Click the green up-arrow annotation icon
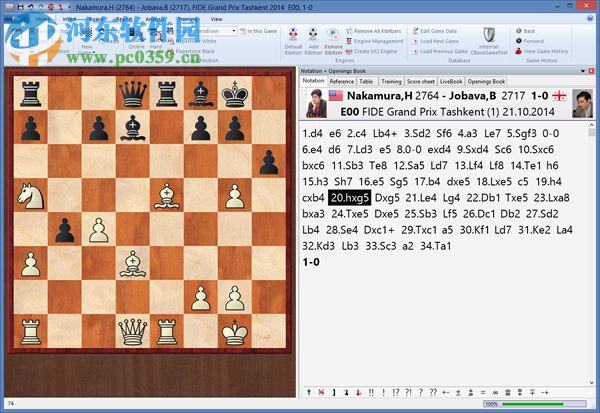The width and height of the screenshot is (600, 413). coord(309,392)
